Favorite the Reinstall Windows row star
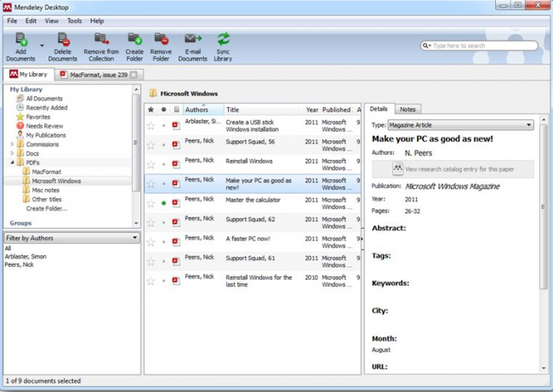Image resolution: width=553 pixels, height=392 pixels. point(151,164)
